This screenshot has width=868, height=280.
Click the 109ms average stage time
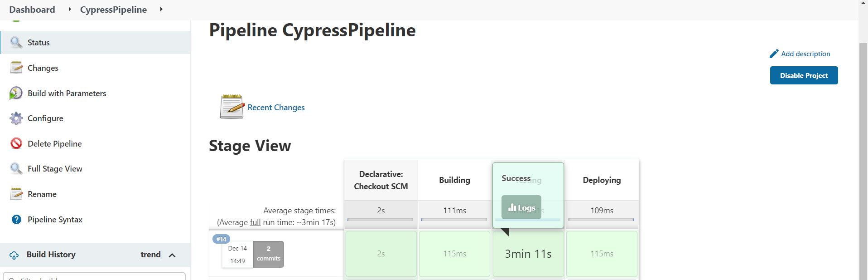602,211
